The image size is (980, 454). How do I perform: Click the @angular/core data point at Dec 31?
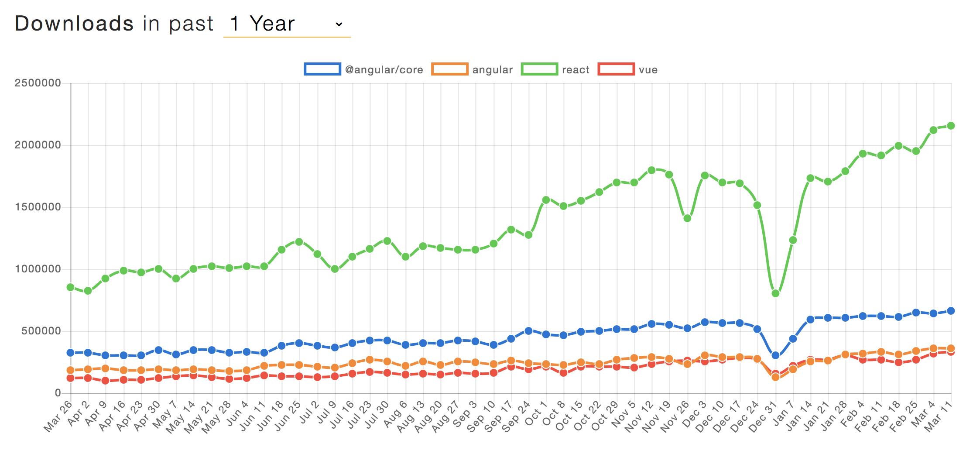(x=775, y=355)
